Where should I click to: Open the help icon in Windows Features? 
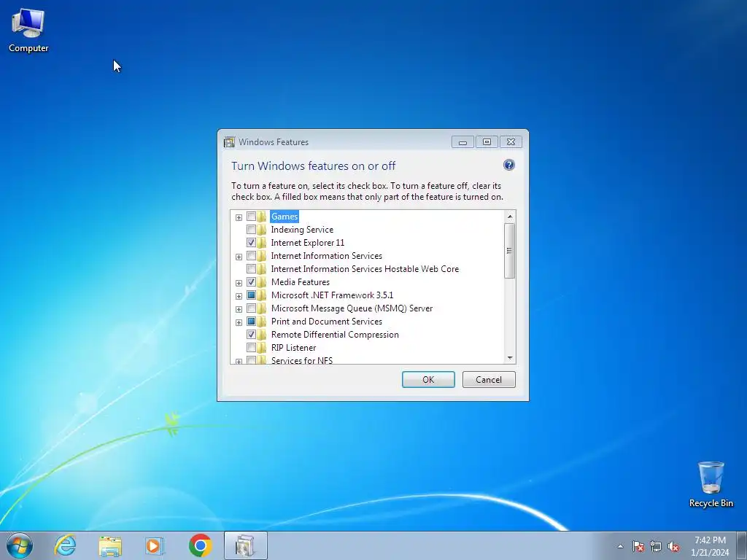click(x=508, y=165)
